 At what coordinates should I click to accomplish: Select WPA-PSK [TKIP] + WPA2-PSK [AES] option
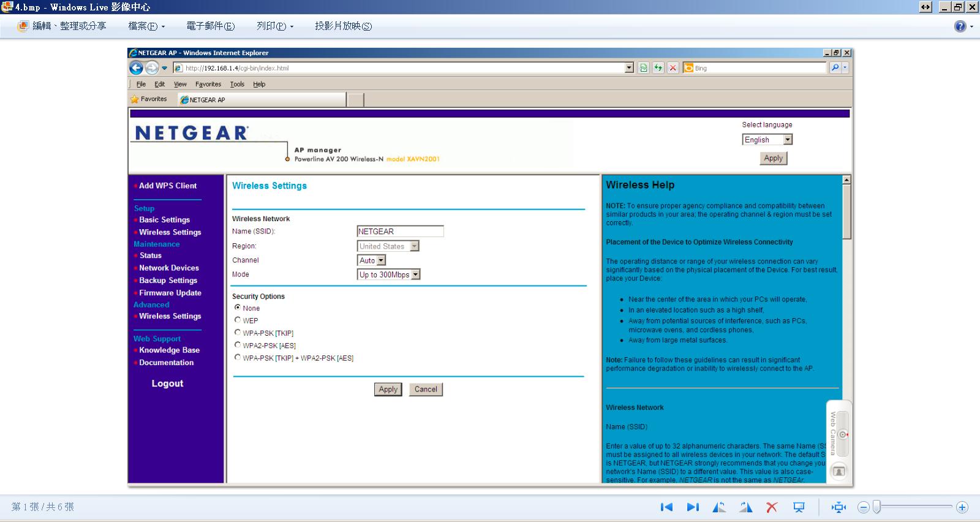point(238,357)
